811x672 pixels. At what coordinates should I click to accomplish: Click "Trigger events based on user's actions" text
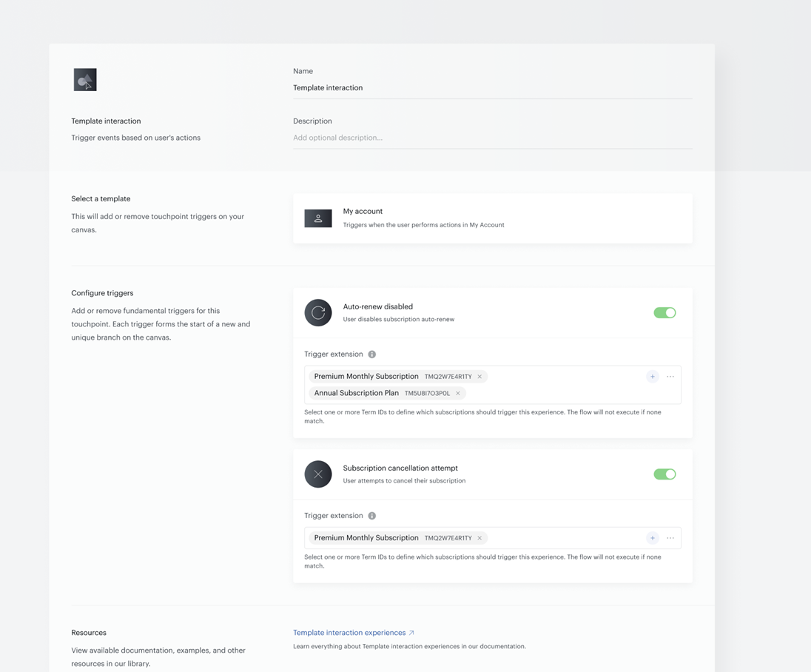pyautogui.click(x=135, y=138)
